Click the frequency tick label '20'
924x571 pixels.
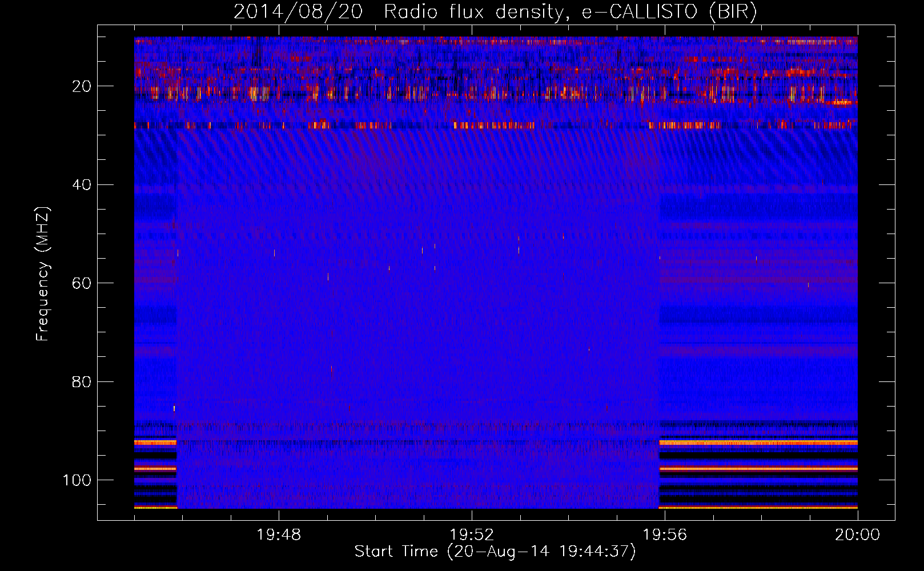click(82, 86)
